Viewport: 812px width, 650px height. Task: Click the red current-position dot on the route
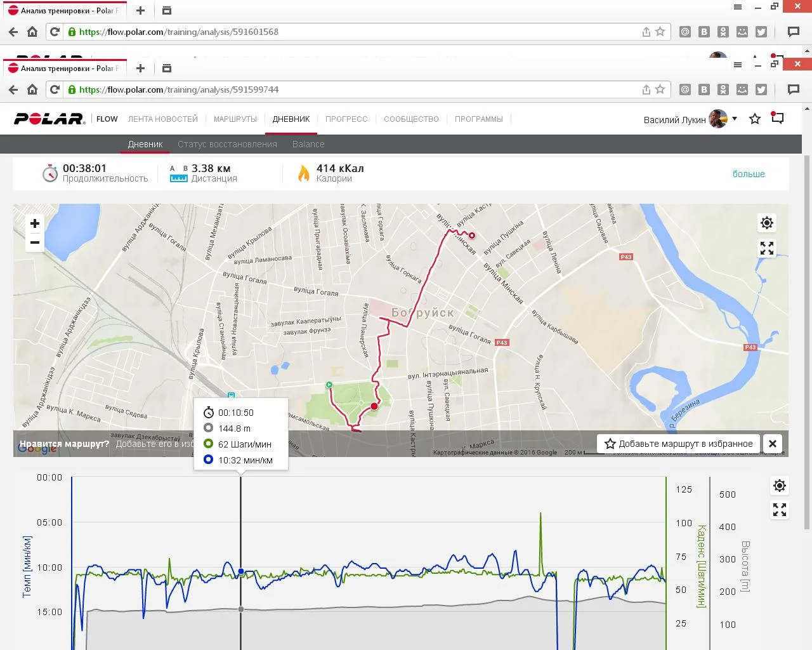(374, 406)
